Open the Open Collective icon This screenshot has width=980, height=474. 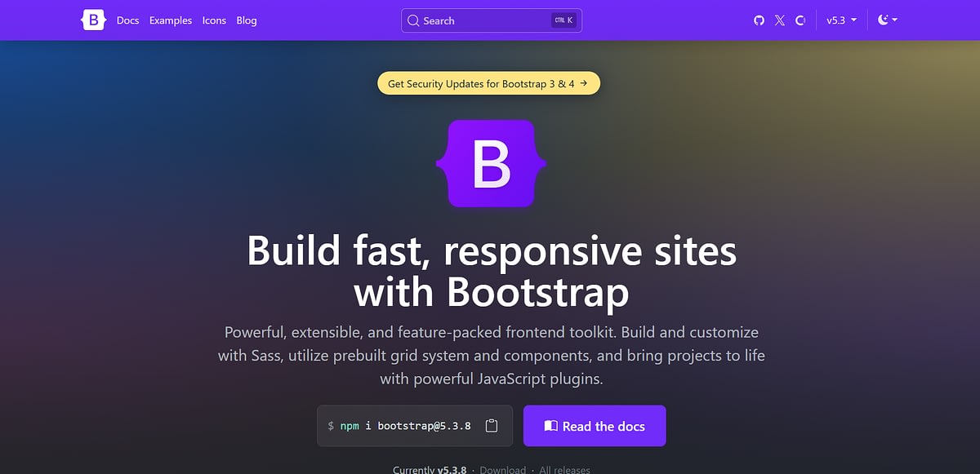[x=801, y=20]
